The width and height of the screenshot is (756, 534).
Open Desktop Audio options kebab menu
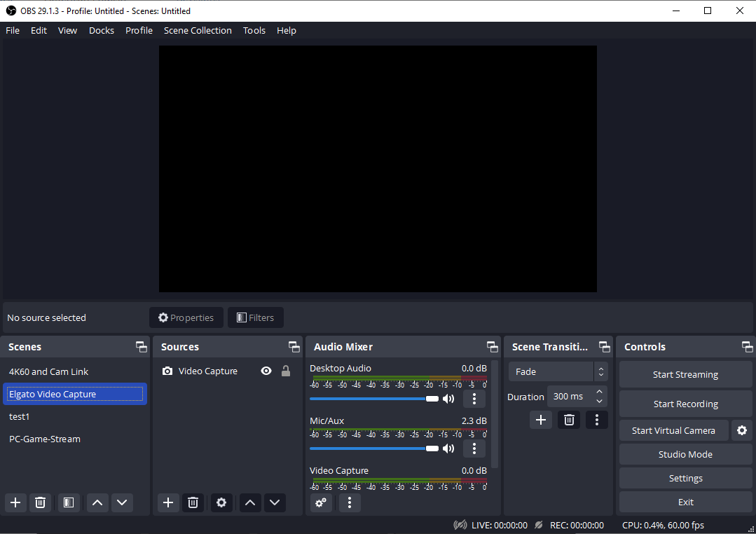click(x=474, y=398)
